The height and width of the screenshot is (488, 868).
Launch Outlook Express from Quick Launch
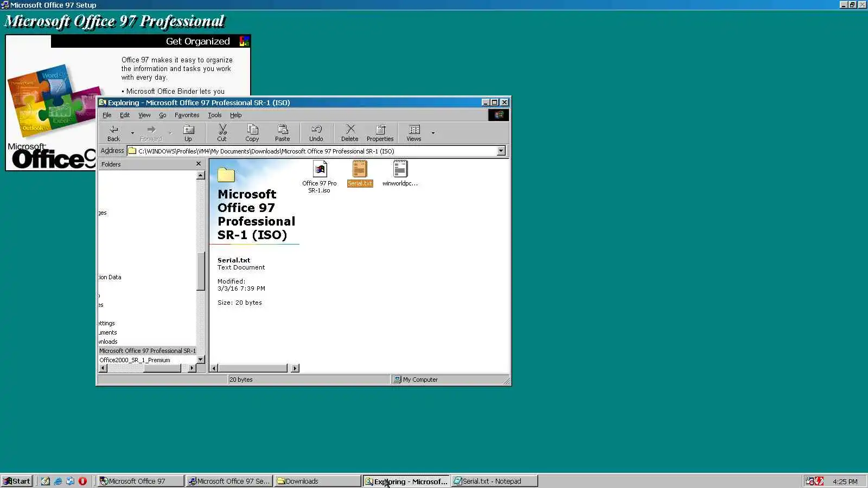70,481
